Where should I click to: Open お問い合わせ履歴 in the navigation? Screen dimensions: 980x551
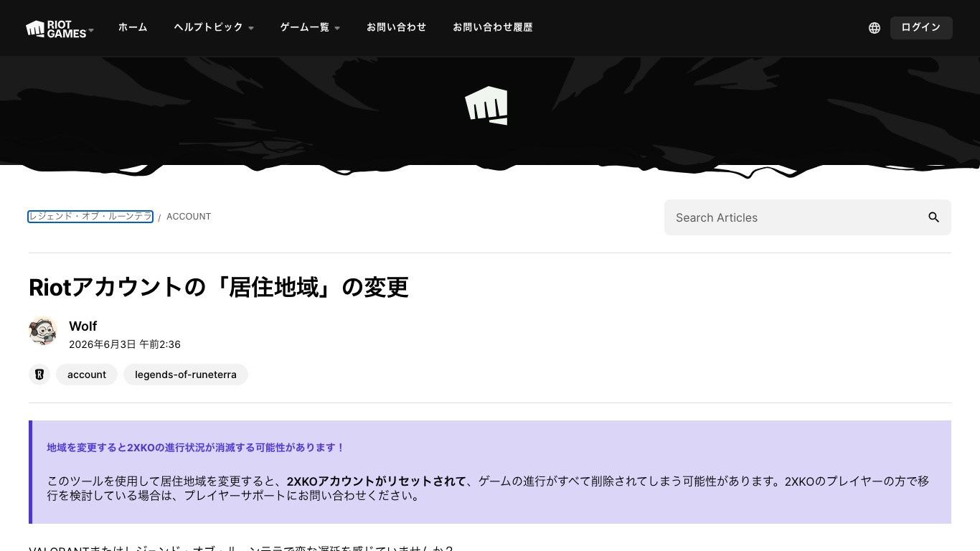493,27
